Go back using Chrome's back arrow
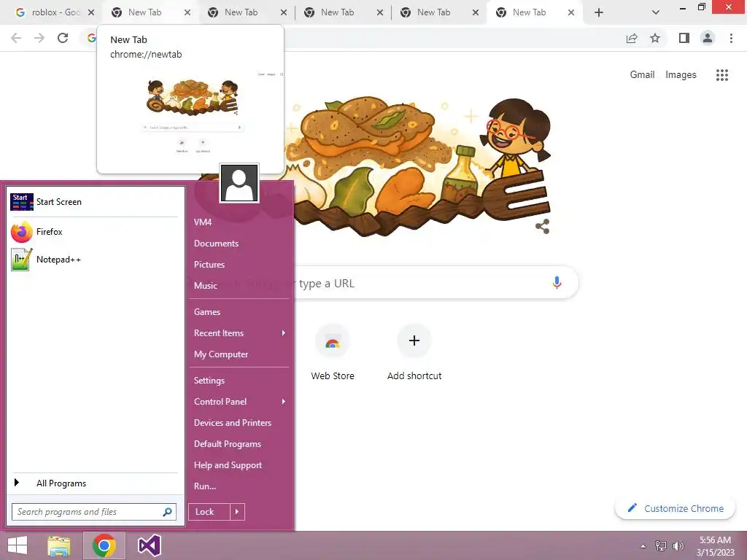This screenshot has width=747, height=560. 16,38
